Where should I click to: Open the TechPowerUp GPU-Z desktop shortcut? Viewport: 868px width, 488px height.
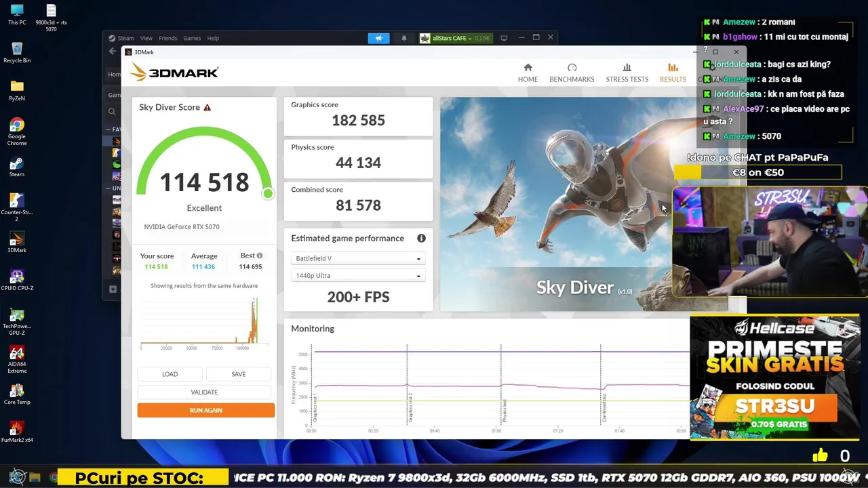pos(17,321)
